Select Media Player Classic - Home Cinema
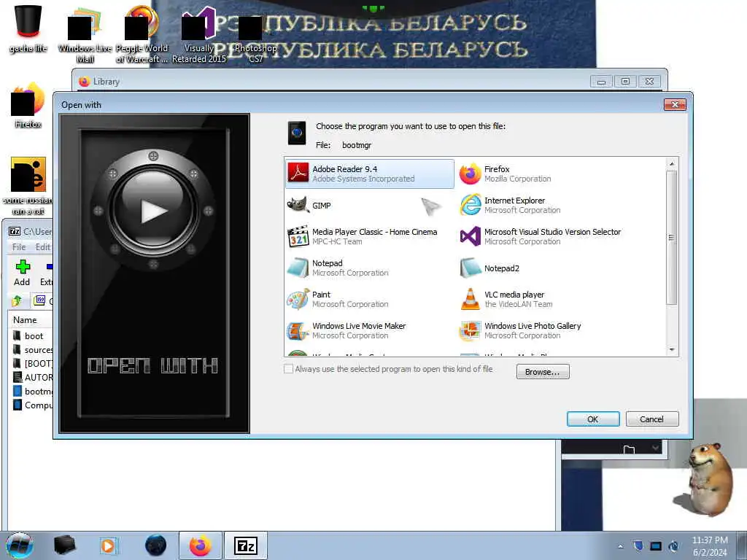This screenshot has height=560, width=747. tap(369, 237)
